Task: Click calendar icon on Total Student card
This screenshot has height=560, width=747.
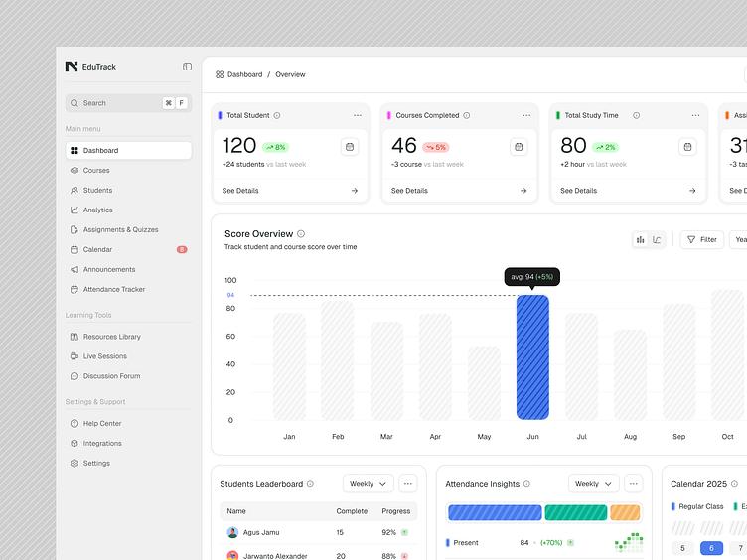Action: click(350, 147)
